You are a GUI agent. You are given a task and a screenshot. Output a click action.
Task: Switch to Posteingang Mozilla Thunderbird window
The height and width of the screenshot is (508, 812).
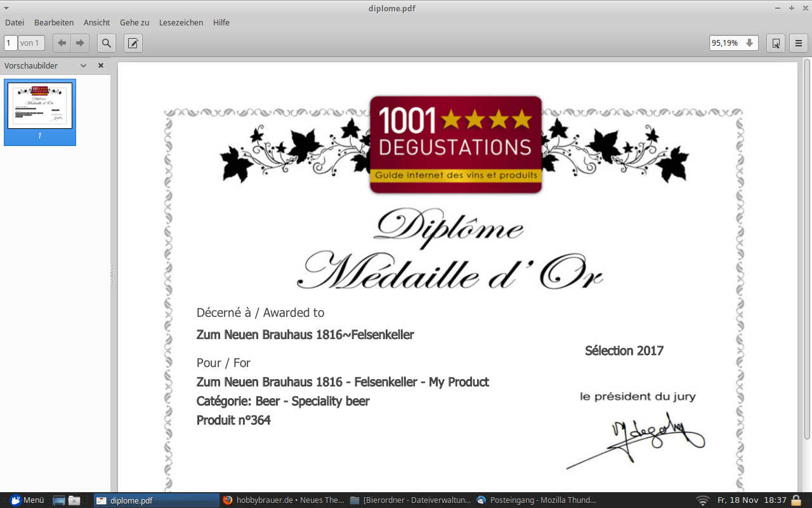click(536, 500)
